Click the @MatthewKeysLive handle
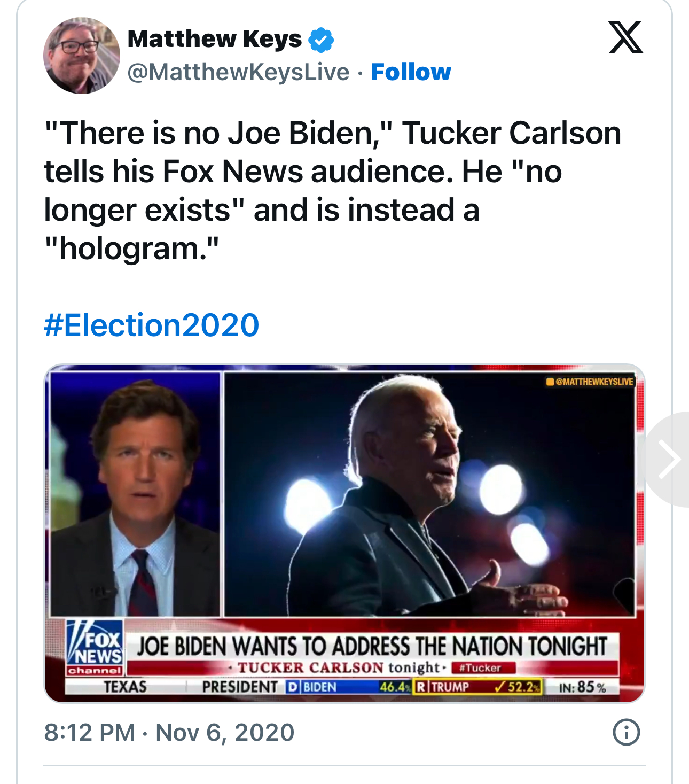This screenshot has height=784, width=689. pyautogui.click(x=238, y=72)
